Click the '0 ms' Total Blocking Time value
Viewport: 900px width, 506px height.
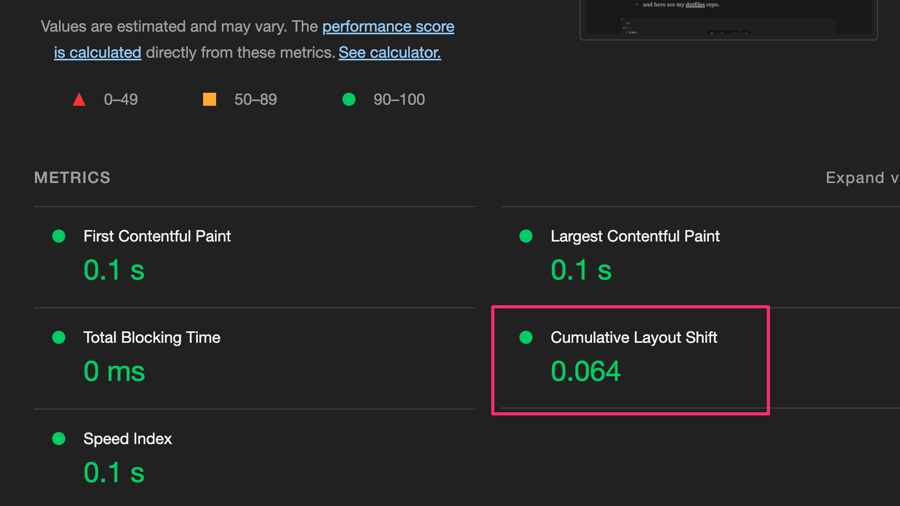pyautogui.click(x=114, y=372)
